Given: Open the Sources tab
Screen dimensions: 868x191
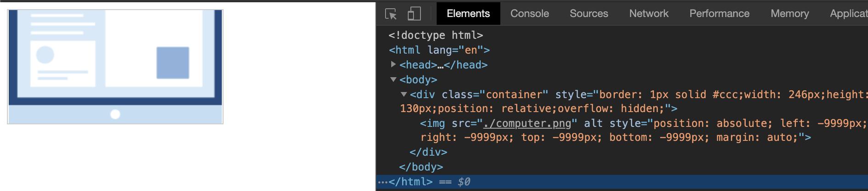Looking at the screenshot, I should pos(588,14).
